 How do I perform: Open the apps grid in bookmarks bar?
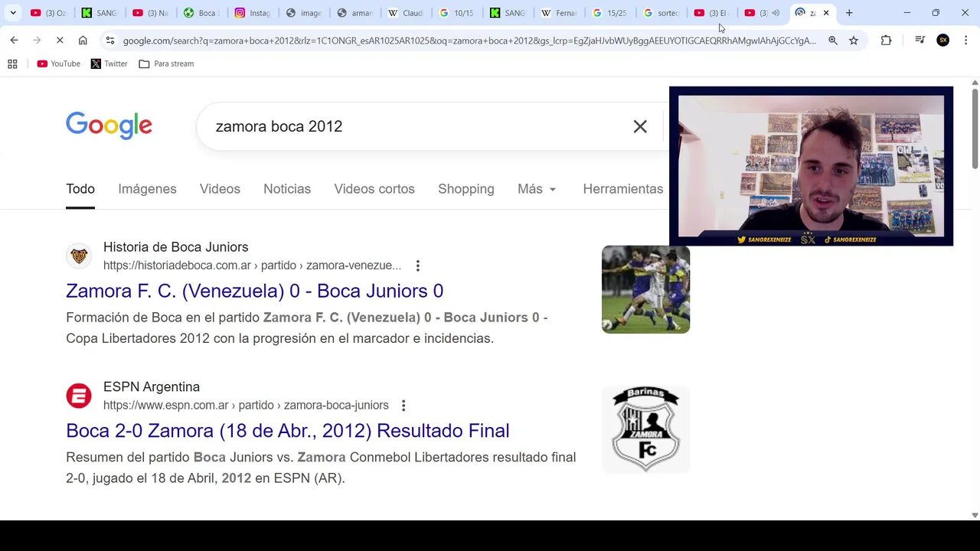12,64
